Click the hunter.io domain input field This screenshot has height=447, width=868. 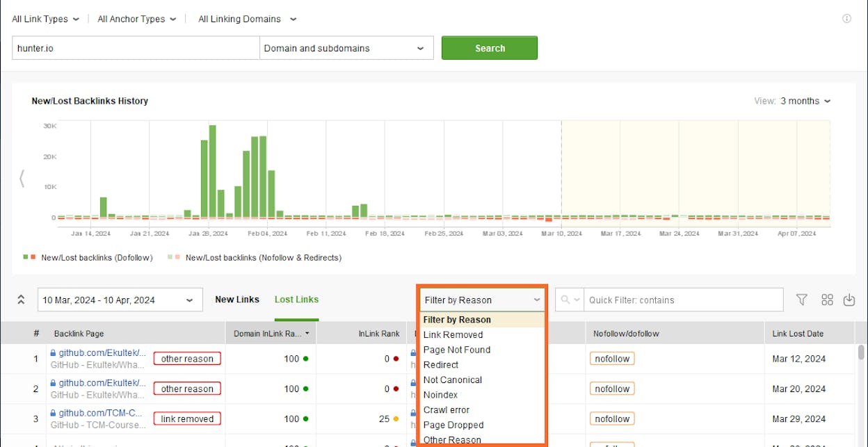coord(136,48)
